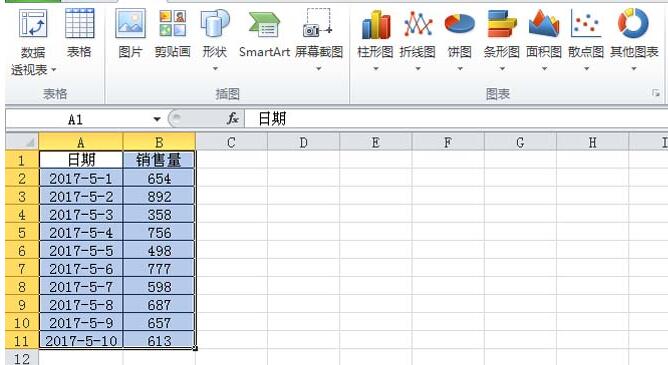Select row 12 header

click(22, 358)
